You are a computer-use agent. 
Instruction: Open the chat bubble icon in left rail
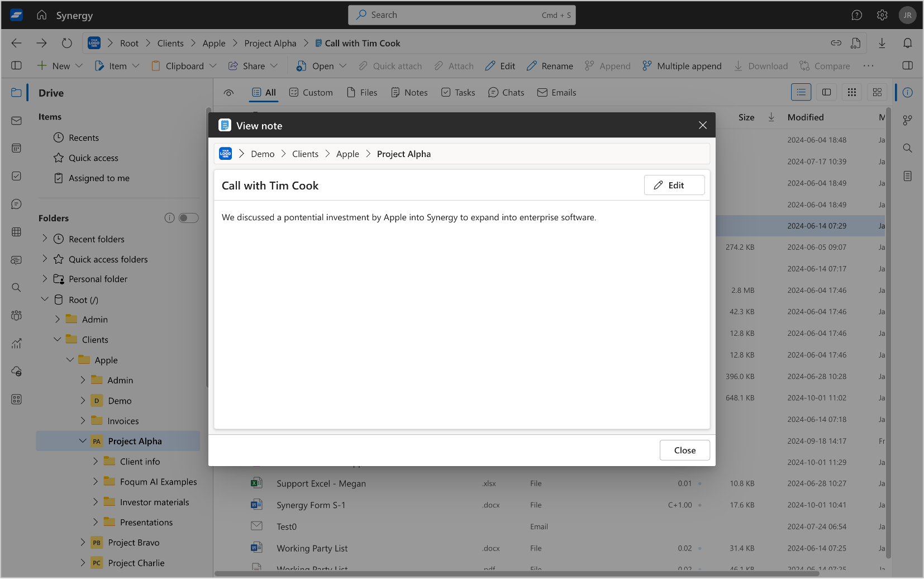pos(17,204)
